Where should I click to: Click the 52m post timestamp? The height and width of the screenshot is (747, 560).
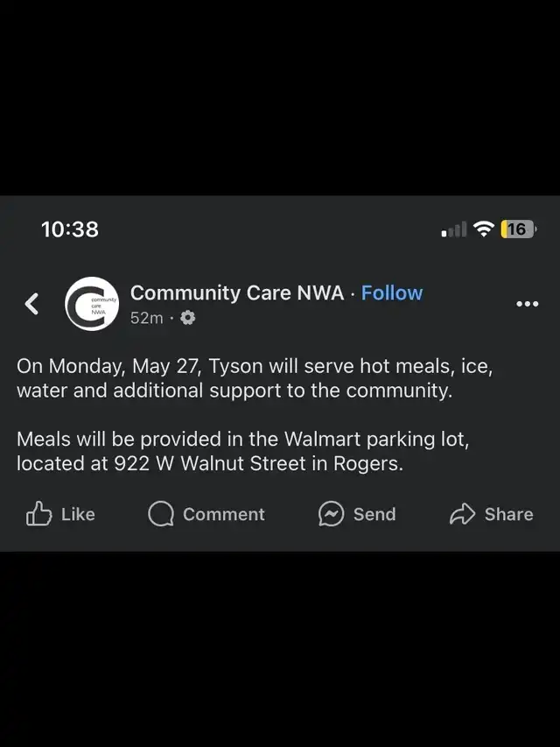[146, 318]
